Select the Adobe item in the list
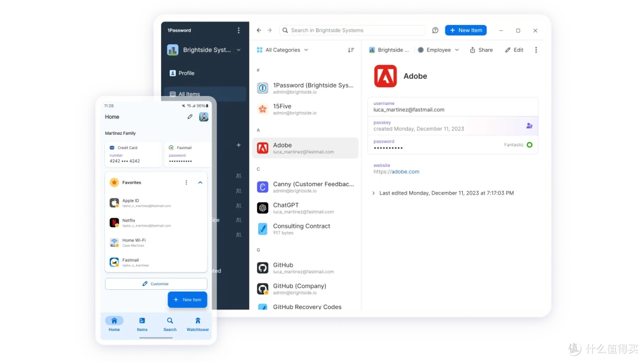This screenshot has width=644, height=362. pyautogui.click(x=305, y=148)
